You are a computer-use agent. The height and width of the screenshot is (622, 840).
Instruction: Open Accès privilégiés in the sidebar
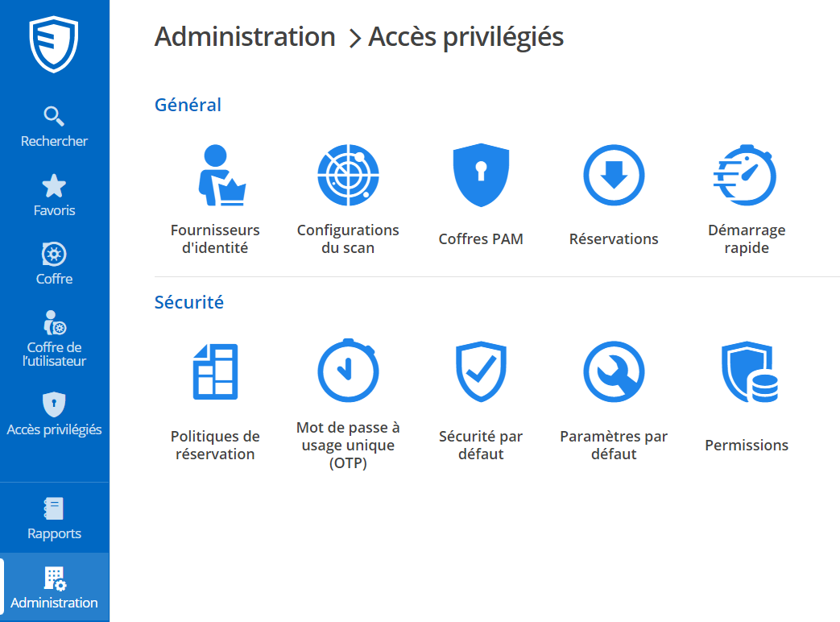click(x=54, y=415)
